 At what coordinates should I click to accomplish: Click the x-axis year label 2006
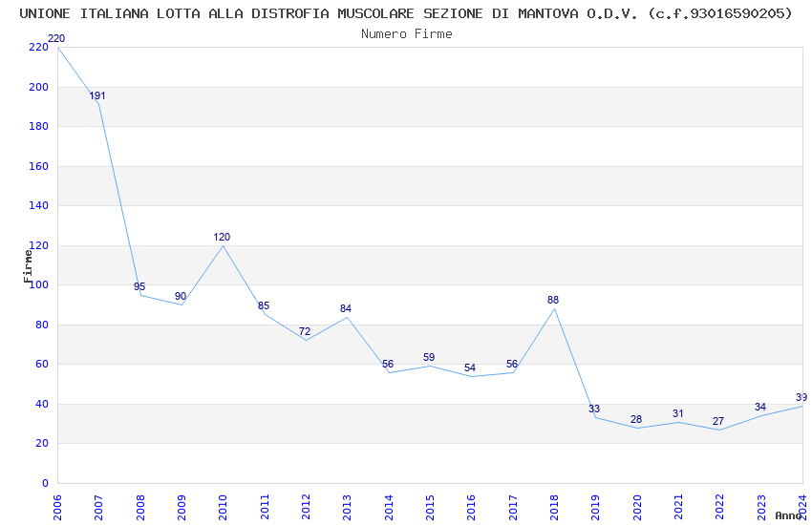coord(57,507)
